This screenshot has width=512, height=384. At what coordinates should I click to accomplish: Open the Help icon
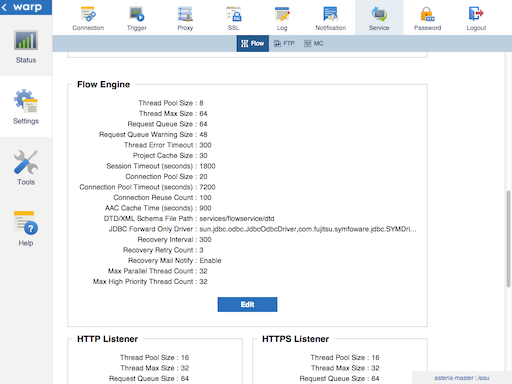tap(26, 223)
